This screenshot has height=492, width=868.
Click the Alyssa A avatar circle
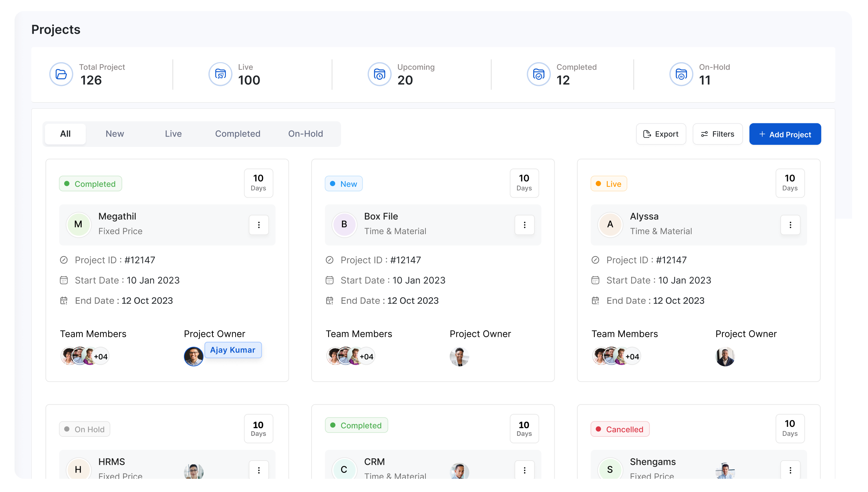610,225
